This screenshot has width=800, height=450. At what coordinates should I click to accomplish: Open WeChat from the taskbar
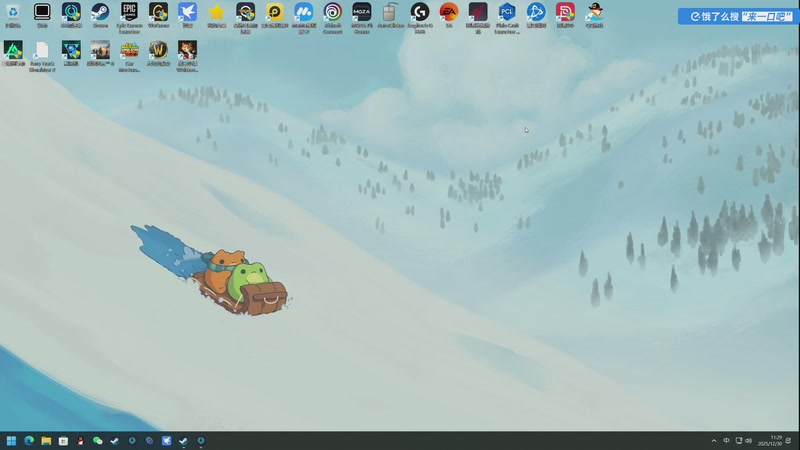[97, 440]
